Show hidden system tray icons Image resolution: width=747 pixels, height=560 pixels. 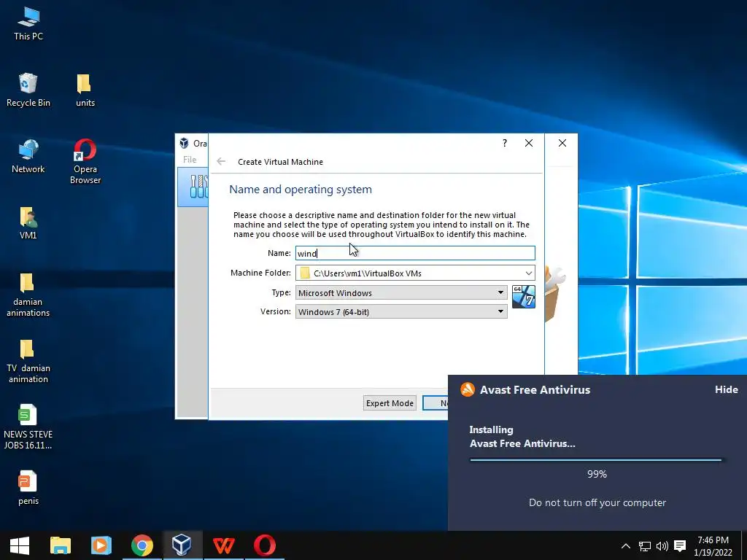(x=625, y=545)
